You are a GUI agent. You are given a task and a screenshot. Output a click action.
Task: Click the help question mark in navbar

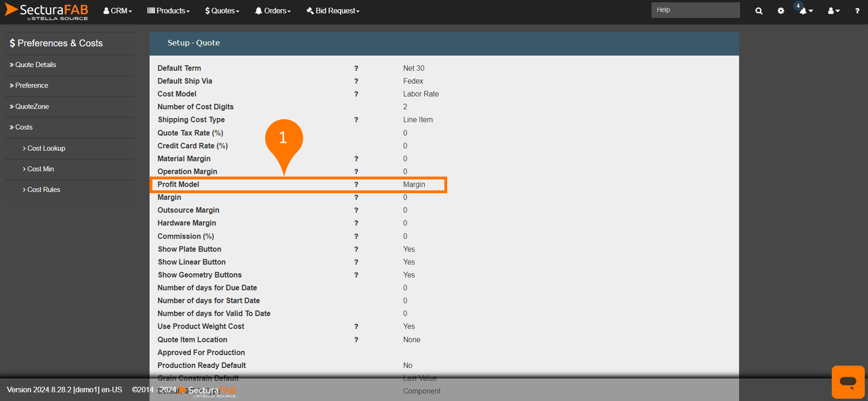click(857, 11)
